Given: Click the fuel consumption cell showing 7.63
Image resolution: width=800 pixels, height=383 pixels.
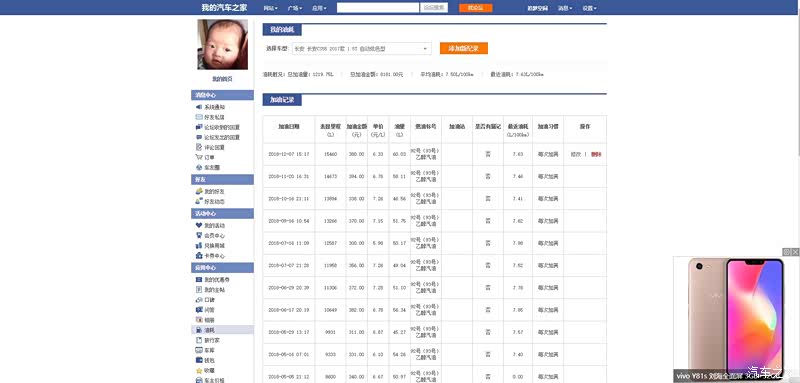Looking at the screenshot, I should click(x=518, y=154).
